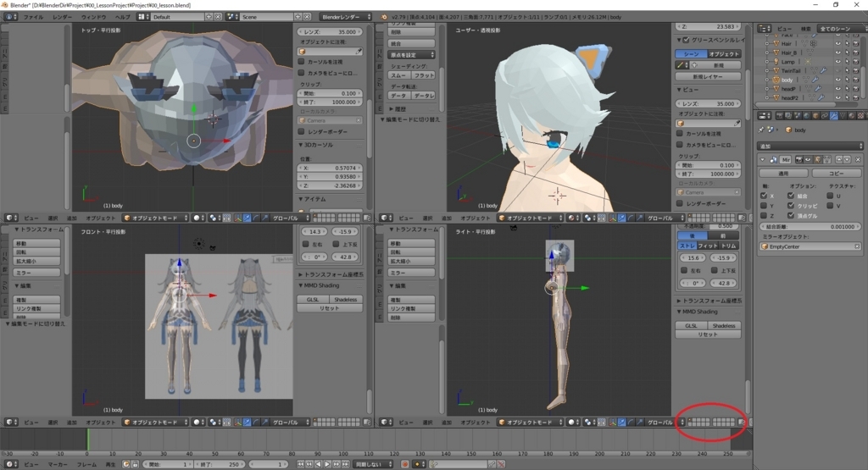
Task: Enable the Mirror Z axis checkbox
Action: pyautogui.click(x=764, y=216)
